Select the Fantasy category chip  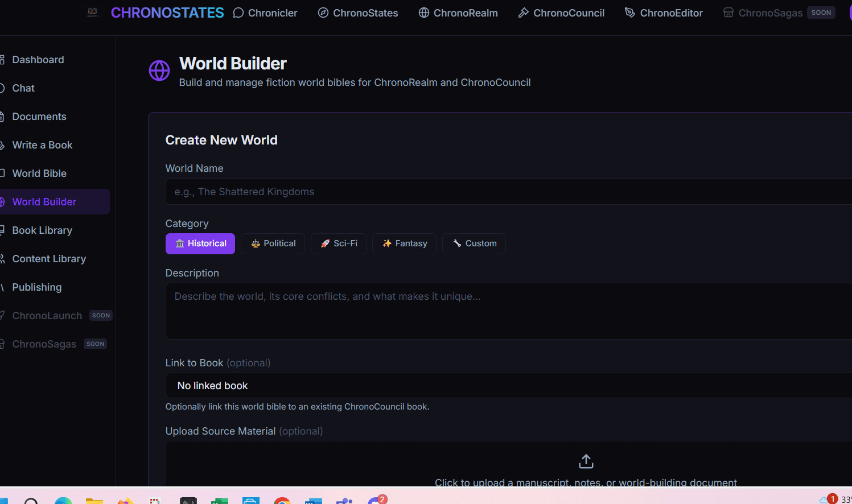[404, 243]
